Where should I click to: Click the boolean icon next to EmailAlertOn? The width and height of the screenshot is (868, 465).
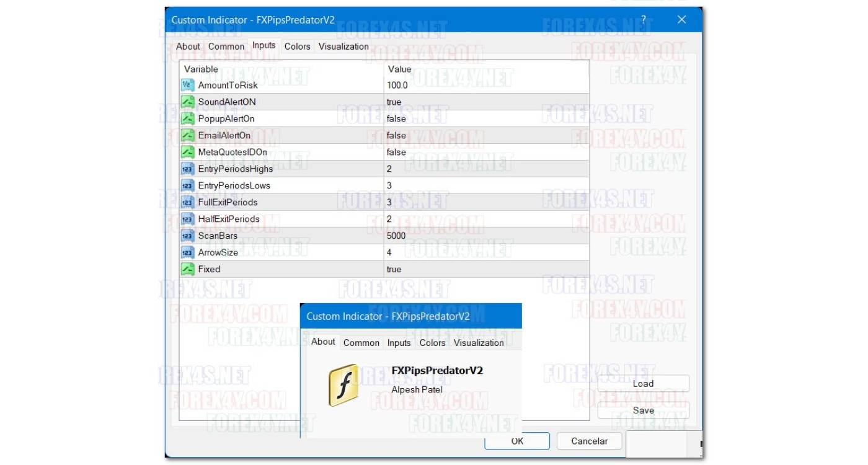coord(188,135)
